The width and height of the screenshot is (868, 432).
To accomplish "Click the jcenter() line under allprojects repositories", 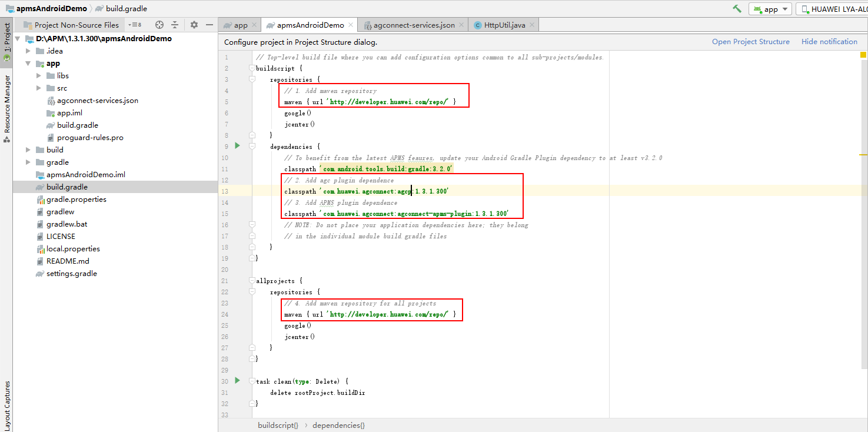I will [x=300, y=337].
